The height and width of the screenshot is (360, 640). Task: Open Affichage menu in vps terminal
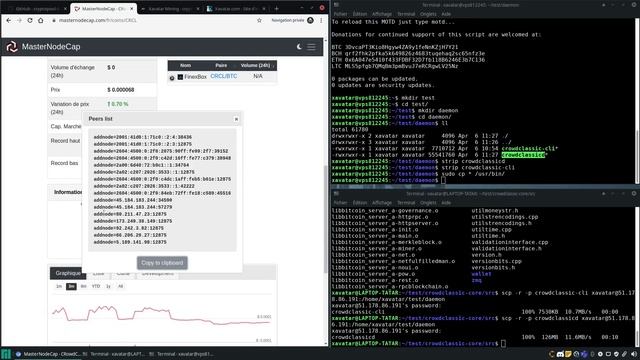pyautogui.click(x=382, y=14)
